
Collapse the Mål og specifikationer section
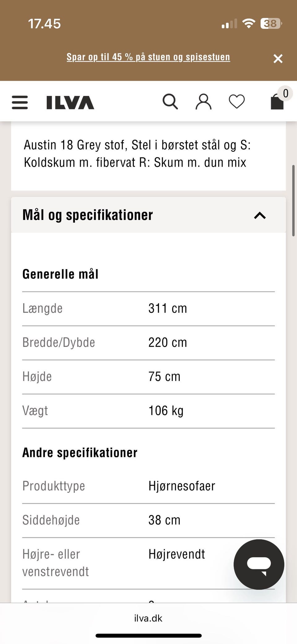(260, 215)
